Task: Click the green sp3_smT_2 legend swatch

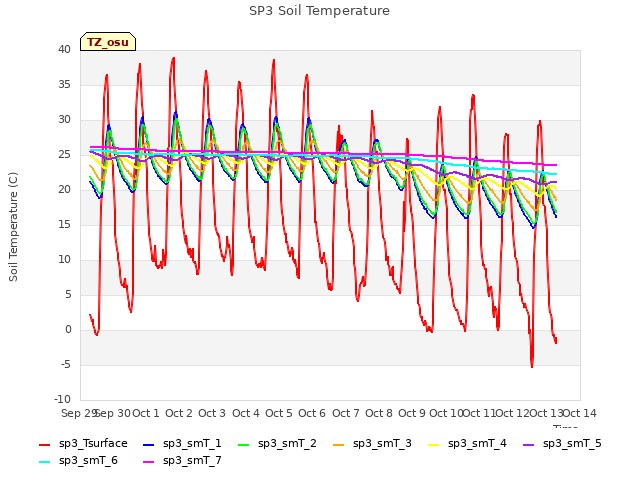Action: [x=243, y=444]
